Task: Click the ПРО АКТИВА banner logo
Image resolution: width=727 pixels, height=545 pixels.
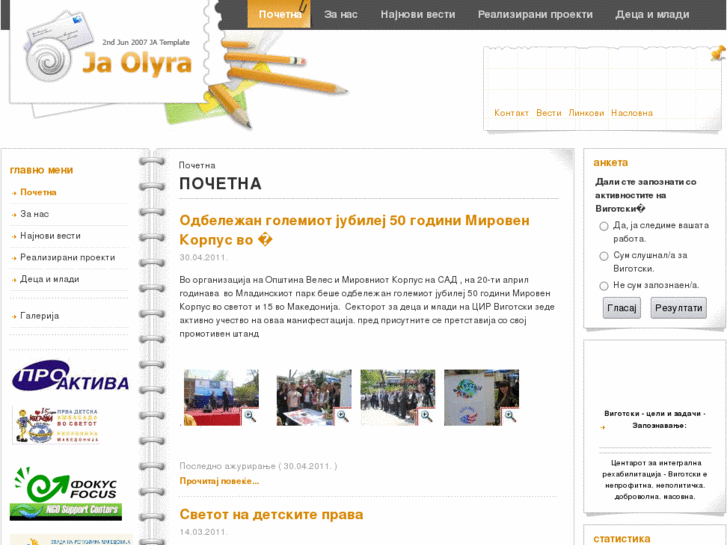Action: pos(70,378)
